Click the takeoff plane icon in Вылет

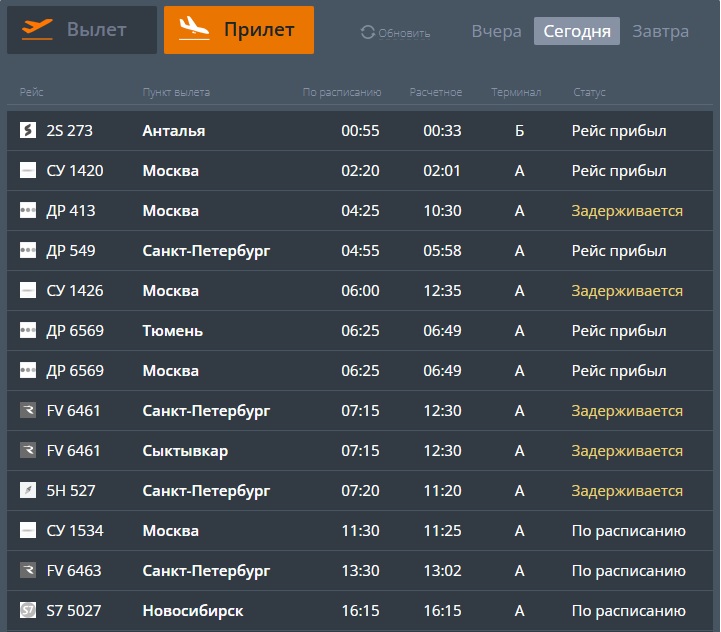(37, 29)
